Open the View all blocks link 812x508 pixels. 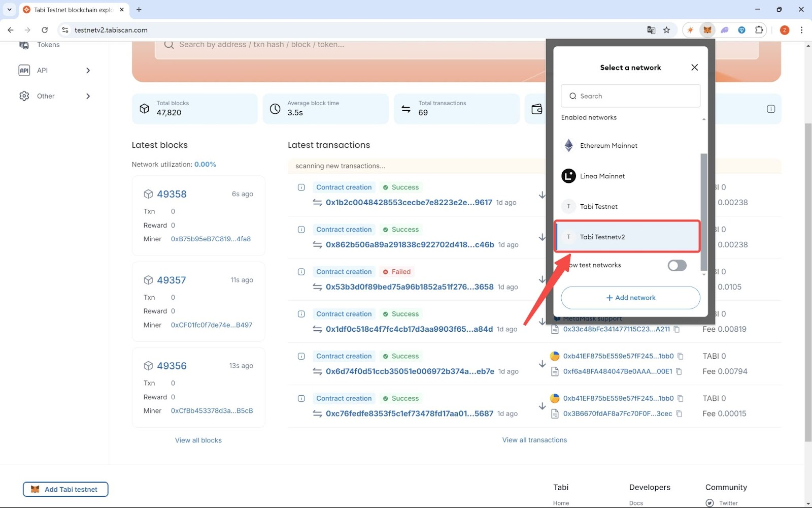[x=198, y=440]
